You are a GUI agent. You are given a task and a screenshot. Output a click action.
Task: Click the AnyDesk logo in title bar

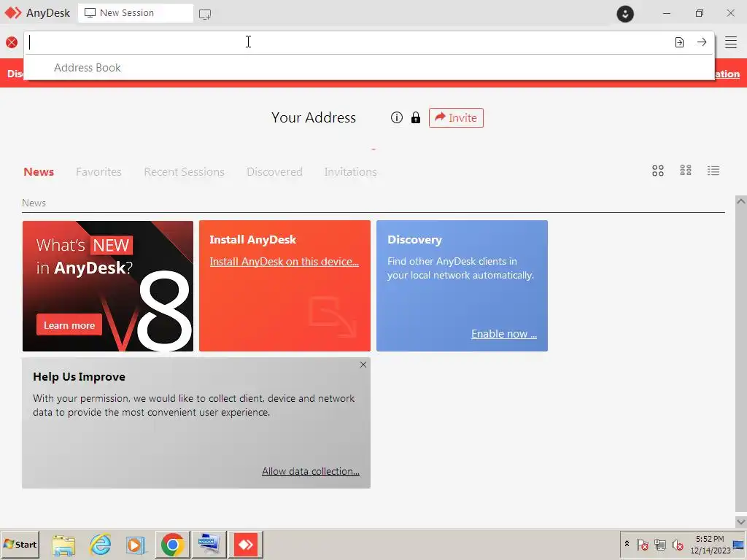point(13,13)
